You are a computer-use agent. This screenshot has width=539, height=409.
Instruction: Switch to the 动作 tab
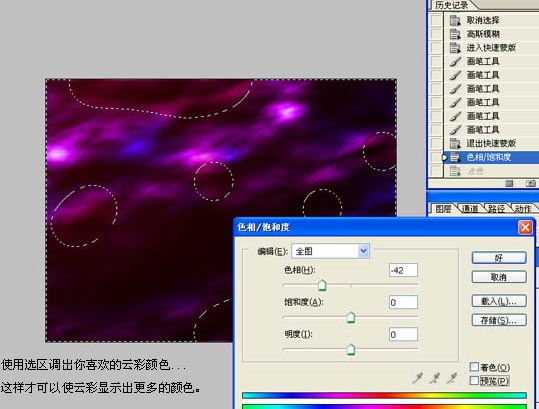click(523, 209)
